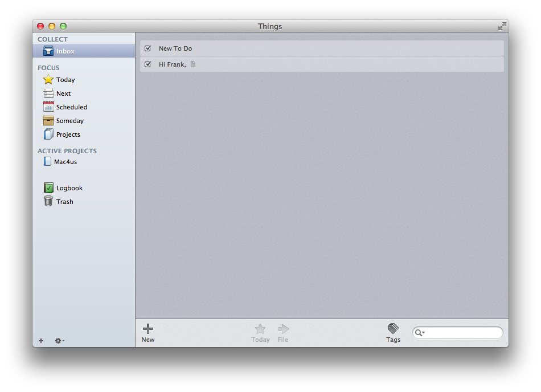Select the Inbox list label

click(x=65, y=51)
